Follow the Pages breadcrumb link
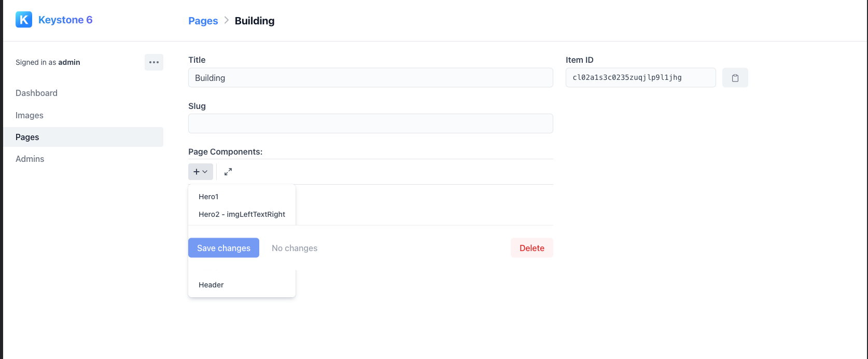 pos(203,21)
